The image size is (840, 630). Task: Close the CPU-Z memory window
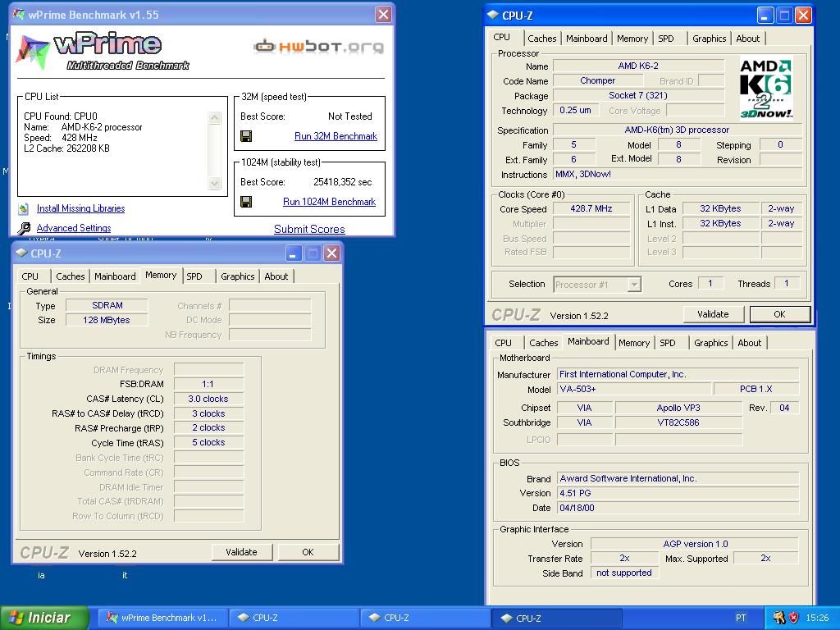pyautogui.click(x=331, y=253)
